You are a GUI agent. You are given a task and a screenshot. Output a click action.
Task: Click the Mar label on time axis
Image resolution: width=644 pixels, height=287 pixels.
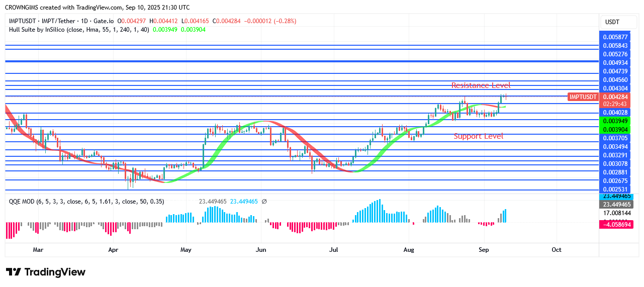click(x=38, y=249)
